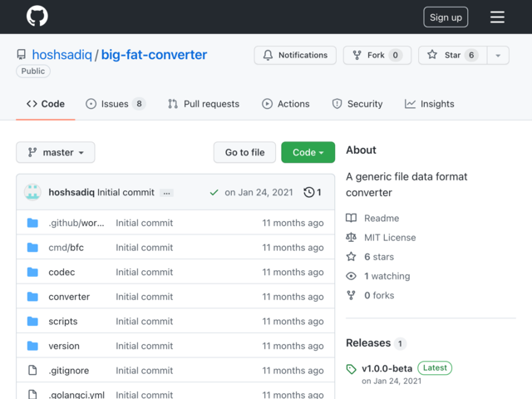Open the version folder
This screenshot has height=399, width=532.
(x=64, y=346)
